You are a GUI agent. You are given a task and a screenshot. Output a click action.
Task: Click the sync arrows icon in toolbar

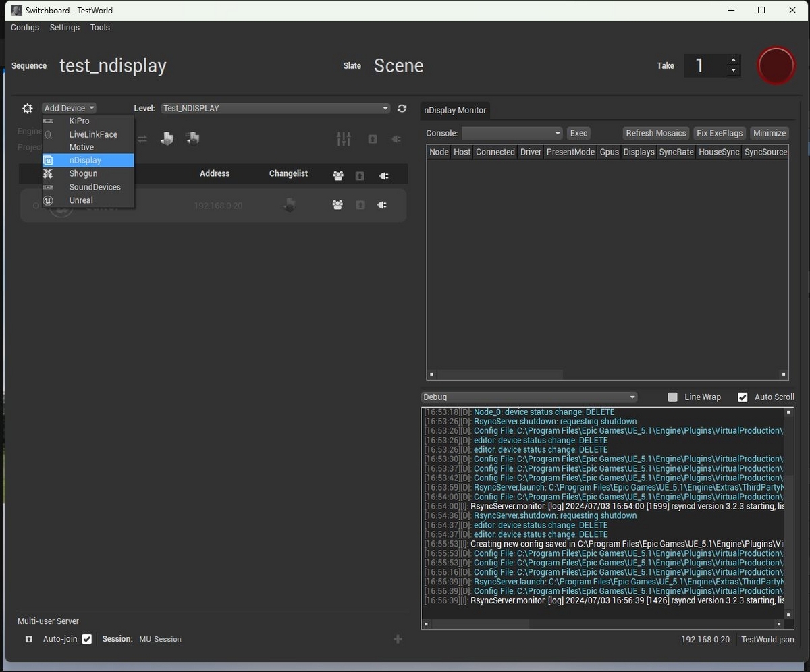pyautogui.click(x=142, y=139)
